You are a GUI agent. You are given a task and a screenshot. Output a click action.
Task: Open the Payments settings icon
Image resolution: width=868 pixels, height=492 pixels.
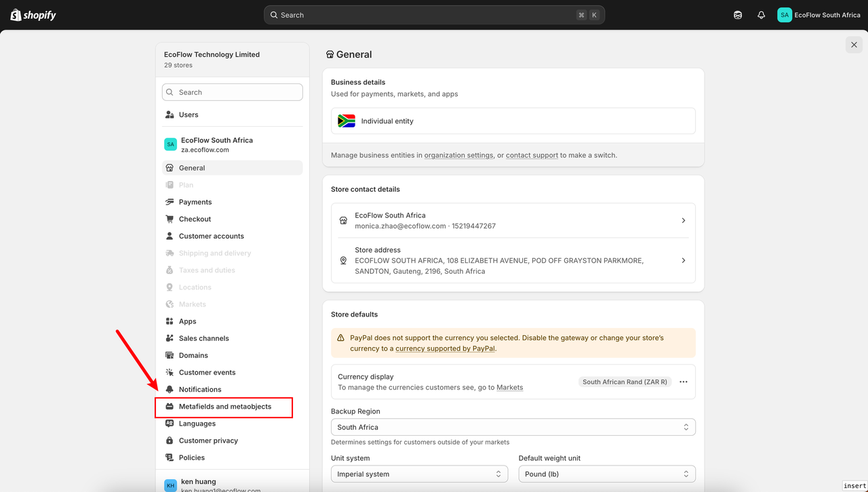[170, 202]
